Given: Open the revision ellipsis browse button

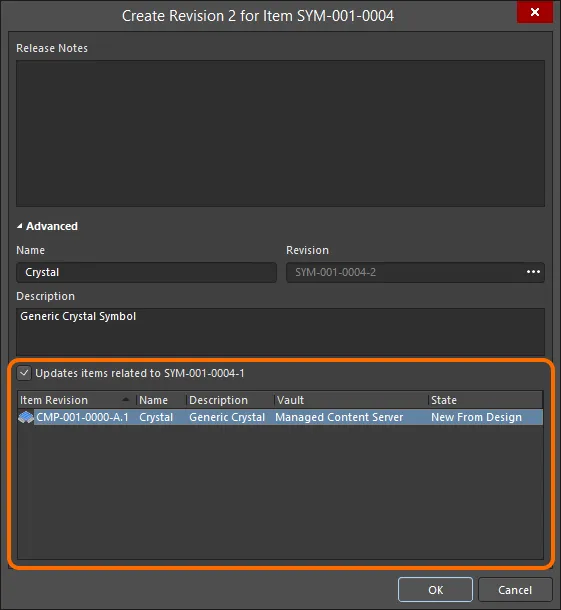Looking at the screenshot, I should 533,272.
